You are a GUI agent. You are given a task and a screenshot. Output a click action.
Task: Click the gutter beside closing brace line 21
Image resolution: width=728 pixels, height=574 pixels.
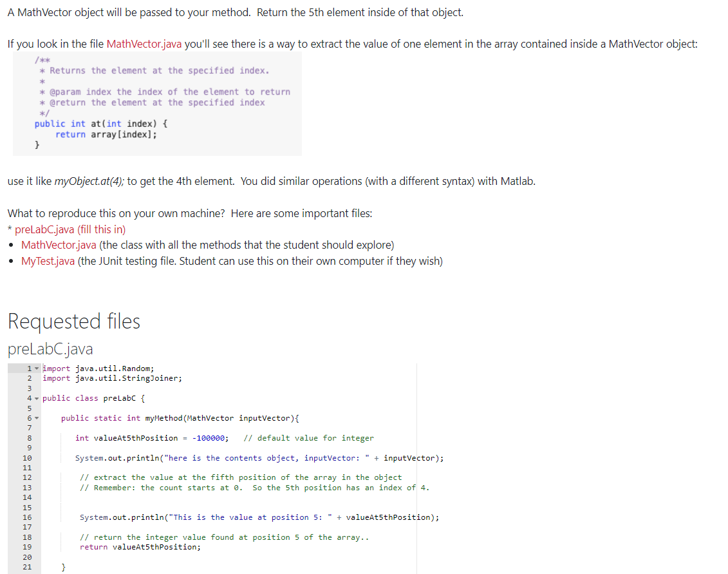coord(29,565)
